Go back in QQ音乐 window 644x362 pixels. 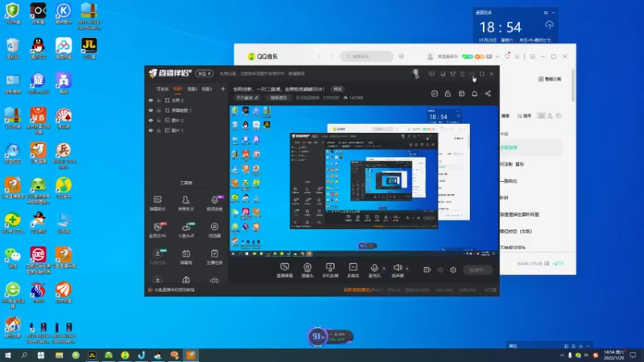click(x=319, y=56)
